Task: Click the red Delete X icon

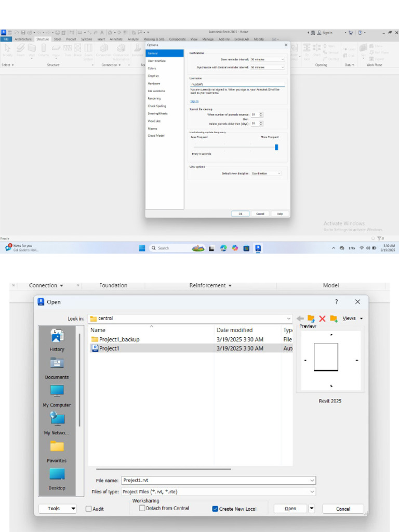Action: pyautogui.click(x=322, y=318)
